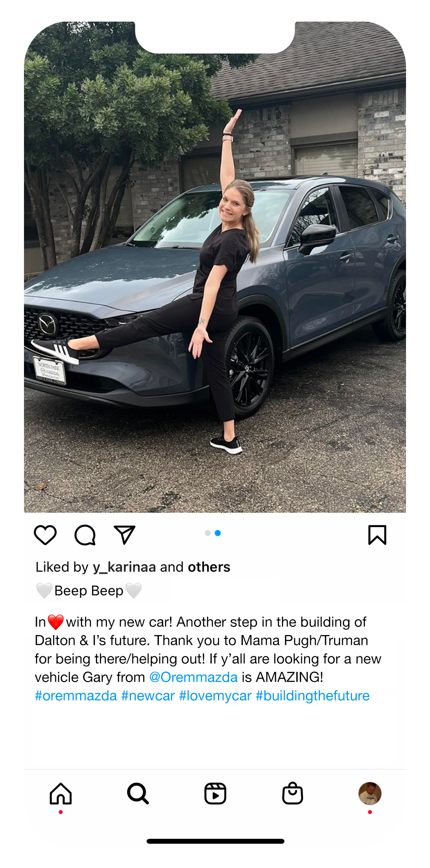This screenshot has width=430, height=868.
Task: Open the #lovemycar hashtag
Action: coord(215,695)
